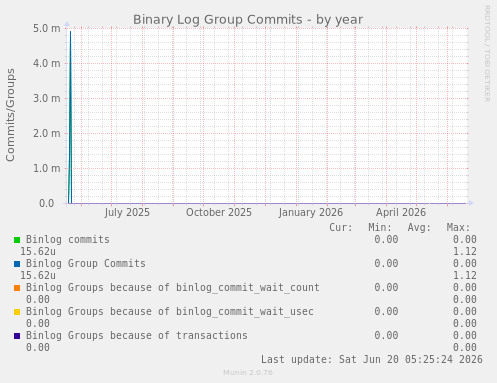Click the yellow binlog_commit_wait_usec legend swatch

tap(17, 312)
